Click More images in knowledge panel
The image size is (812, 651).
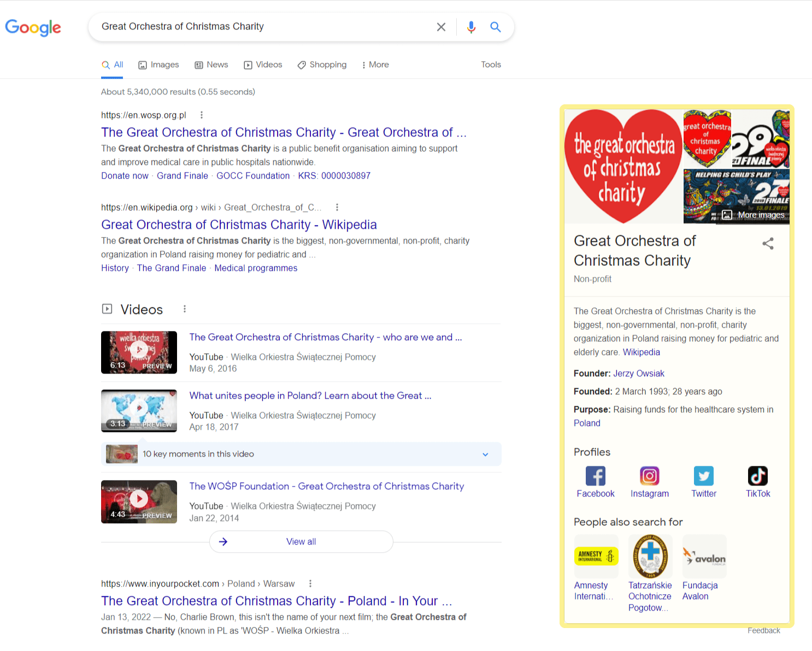pos(754,215)
